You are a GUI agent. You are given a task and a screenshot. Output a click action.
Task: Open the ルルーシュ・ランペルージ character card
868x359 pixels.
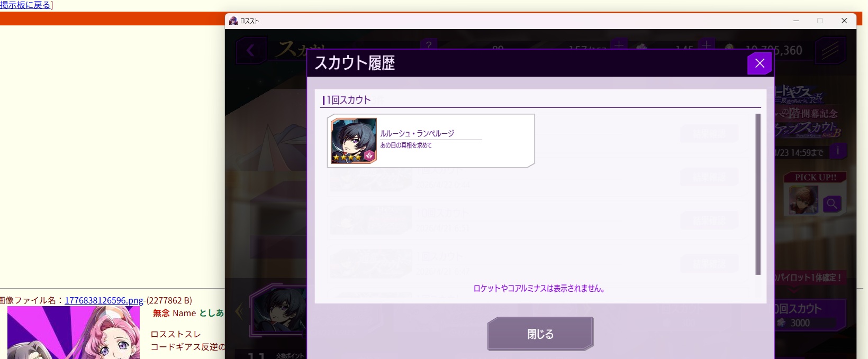click(x=431, y=141)
